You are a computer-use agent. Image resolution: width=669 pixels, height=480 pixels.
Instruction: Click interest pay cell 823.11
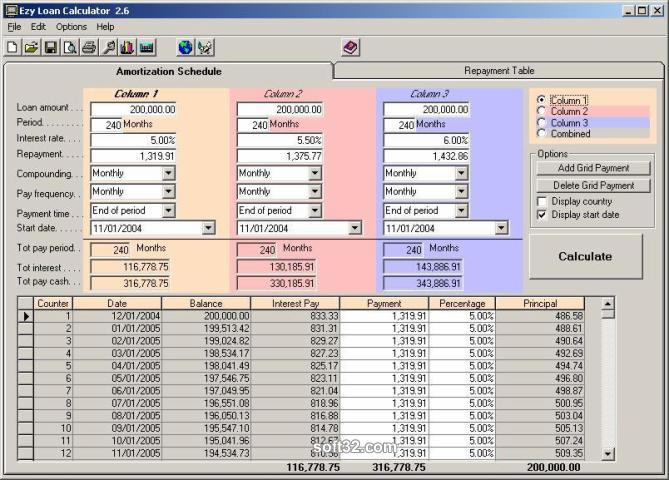coord(295,378)
